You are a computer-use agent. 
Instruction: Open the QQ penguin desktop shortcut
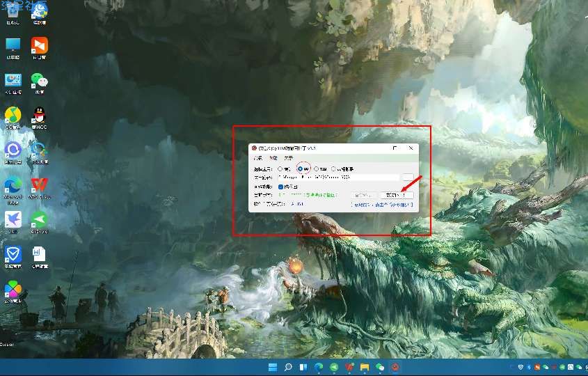point(40,118)
